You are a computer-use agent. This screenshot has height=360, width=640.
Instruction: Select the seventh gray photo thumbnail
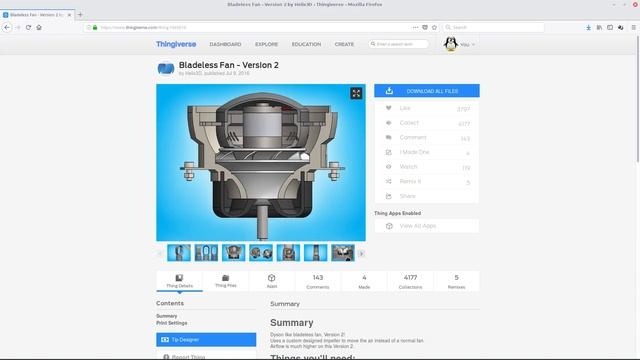pyautogui.click(x=343, y=253)
